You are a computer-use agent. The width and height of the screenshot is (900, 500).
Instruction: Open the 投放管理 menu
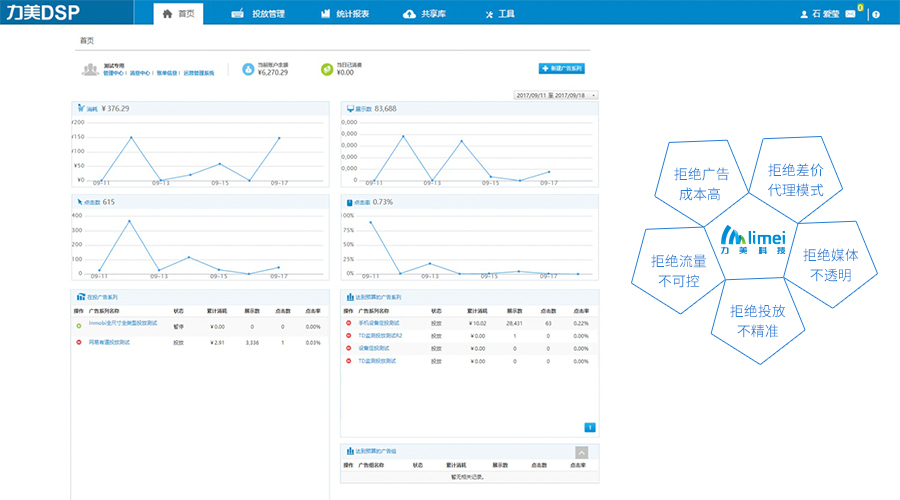(x=258, y=14)
